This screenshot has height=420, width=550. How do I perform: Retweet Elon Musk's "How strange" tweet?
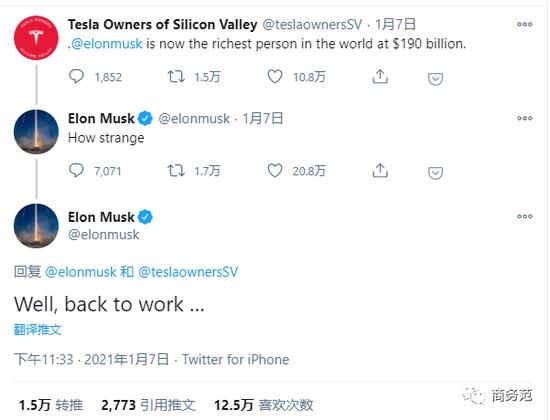176,170
